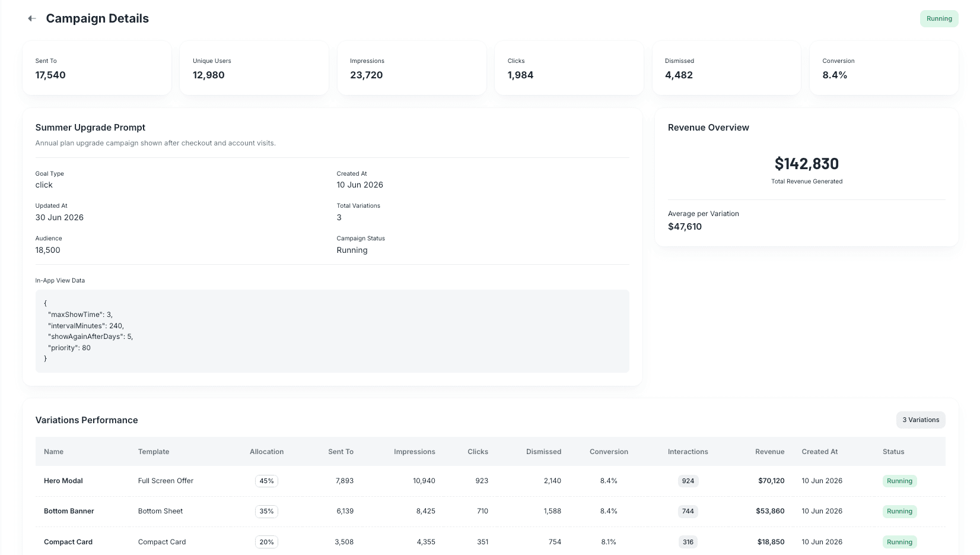The height and width of the screenshot is (555, 980).
Task: Click Compact Card revenue $18,850
Action: [771, 542]
